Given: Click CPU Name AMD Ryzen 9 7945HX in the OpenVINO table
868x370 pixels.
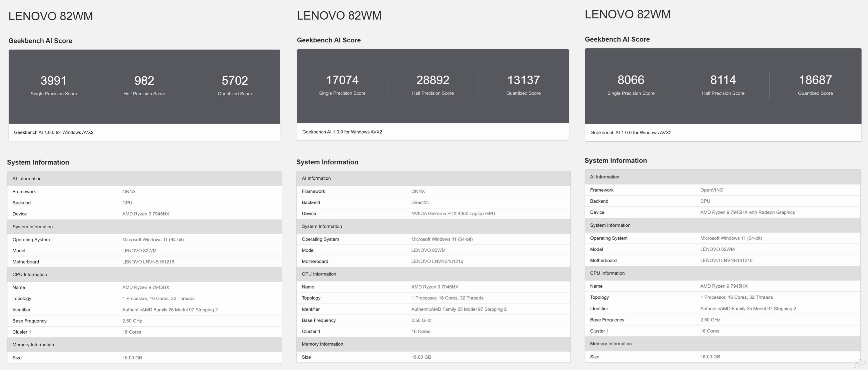Looking at the screenshot, I should 724,286.
